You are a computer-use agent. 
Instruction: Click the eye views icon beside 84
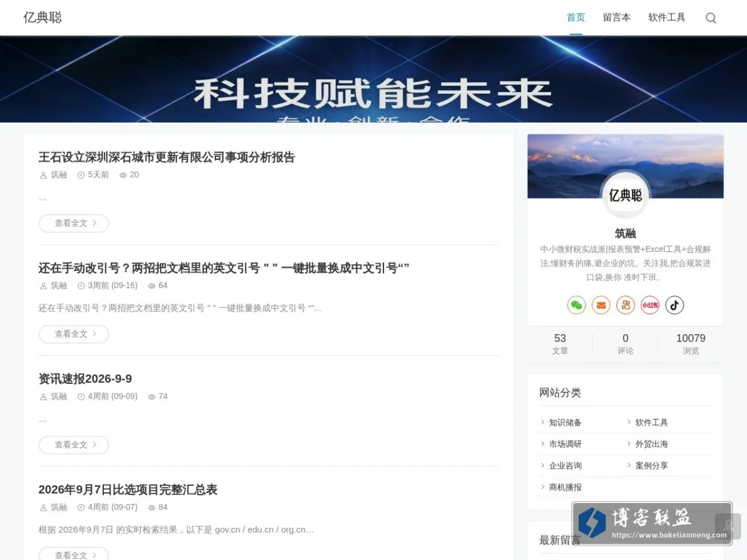tap(152, 508)
